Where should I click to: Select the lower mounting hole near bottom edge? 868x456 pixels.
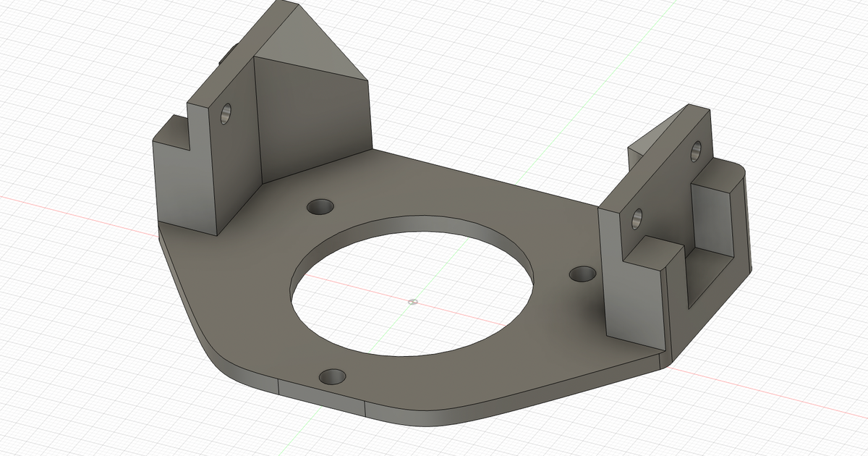pyautogui.click(x=331, y=376)
